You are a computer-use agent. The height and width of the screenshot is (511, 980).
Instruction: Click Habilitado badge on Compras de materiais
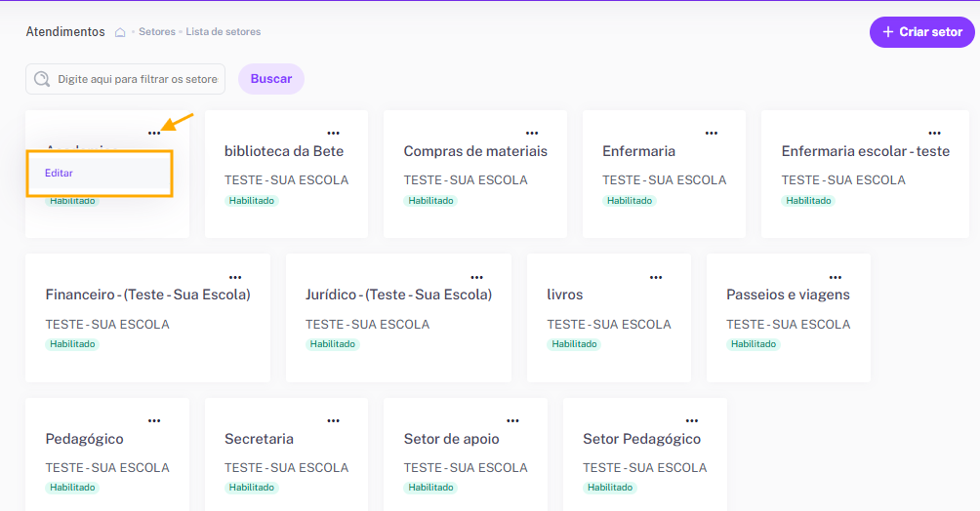(430, 201)
